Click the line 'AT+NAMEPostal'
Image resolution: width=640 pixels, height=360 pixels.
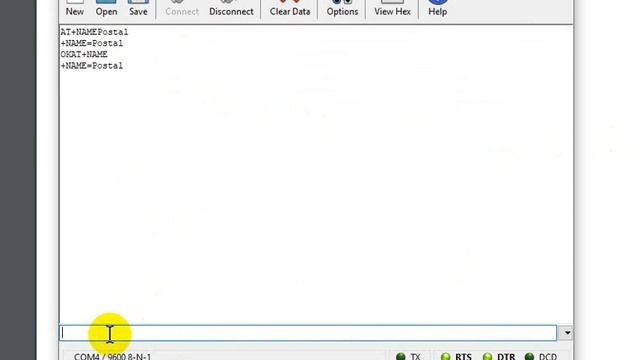94,32
